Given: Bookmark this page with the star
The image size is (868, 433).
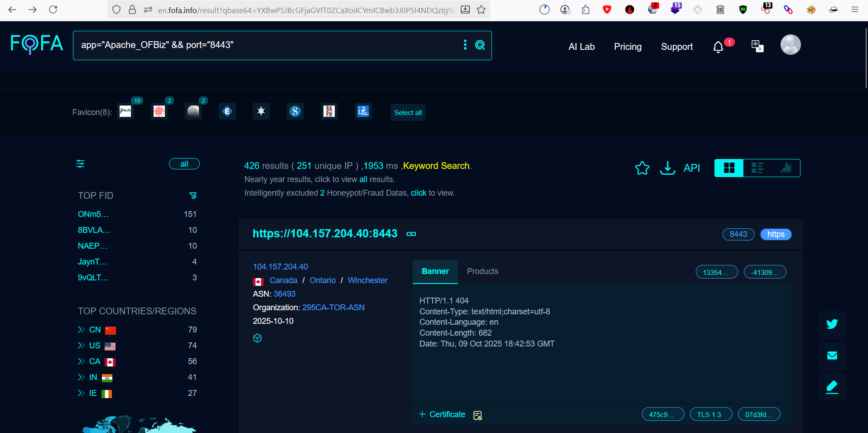Looking at the screenshot, I should coord(481,10).
